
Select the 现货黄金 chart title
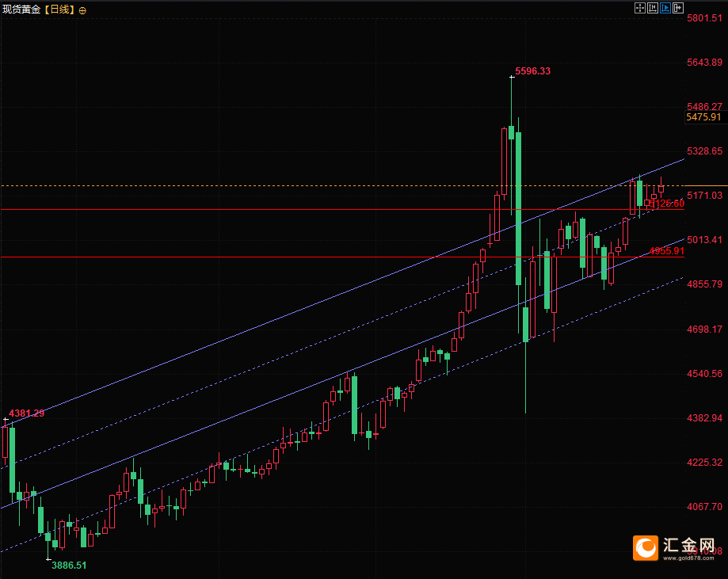21,10
